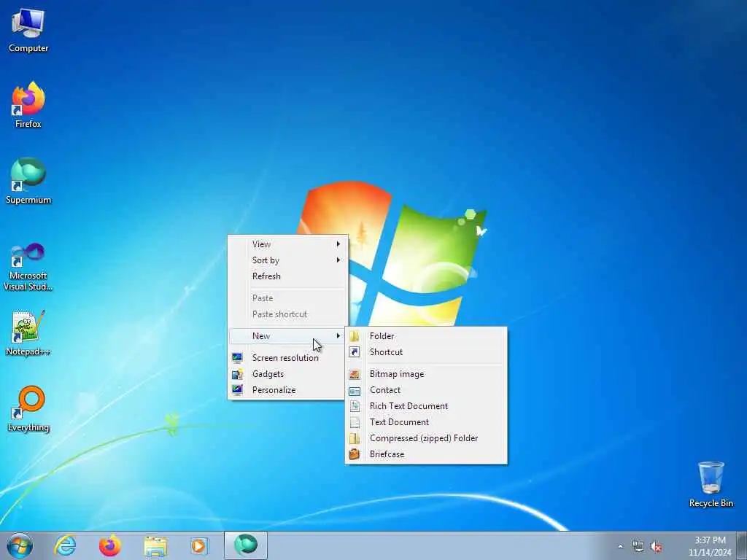
Task: Open the clock showing 3:37 PM
Action: click(x=710, y=545)
